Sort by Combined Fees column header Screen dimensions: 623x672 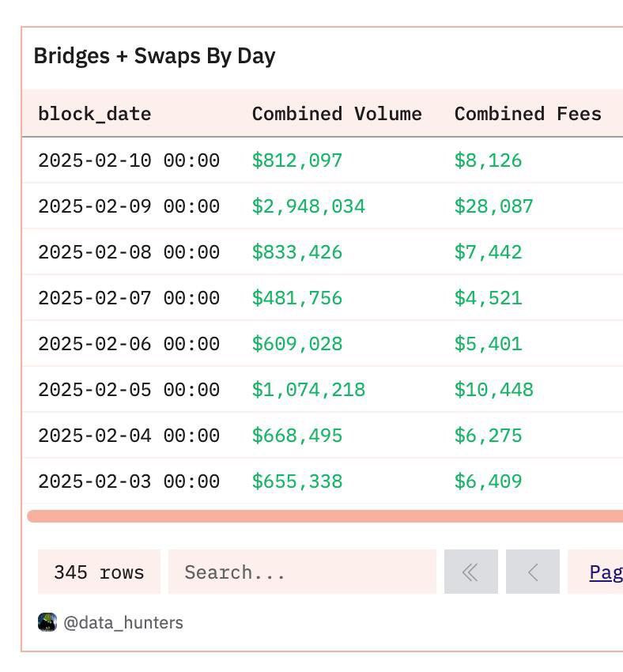pos(527,114)
